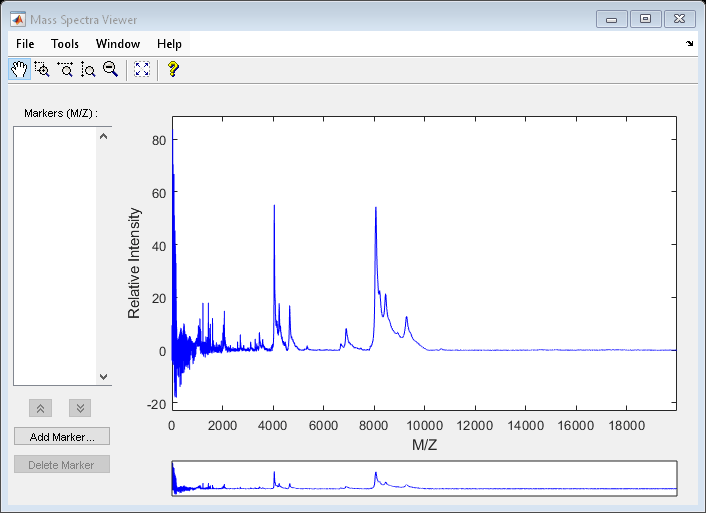Choose the vertical Zoom Y tool
The height and width of the screenshot is (513, 706).
(x=88, y=69)
